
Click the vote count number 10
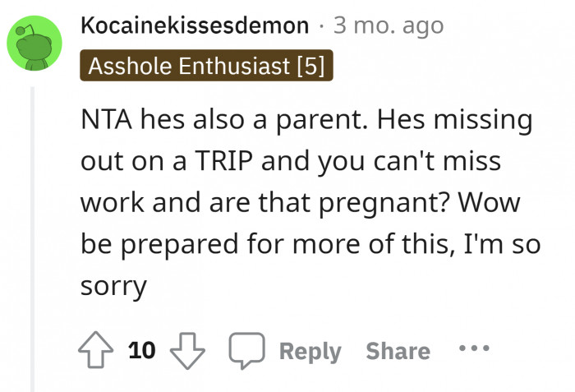(142, 351)
